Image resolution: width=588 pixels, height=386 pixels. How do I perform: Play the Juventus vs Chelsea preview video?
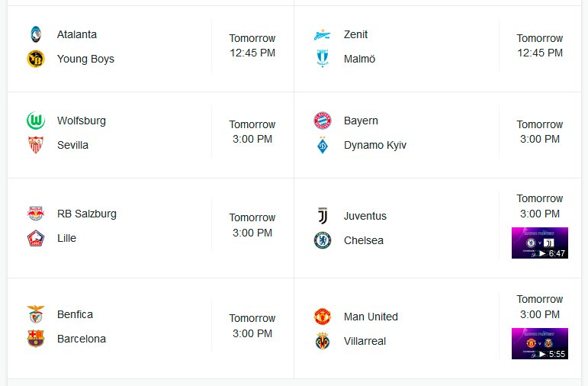540,243
